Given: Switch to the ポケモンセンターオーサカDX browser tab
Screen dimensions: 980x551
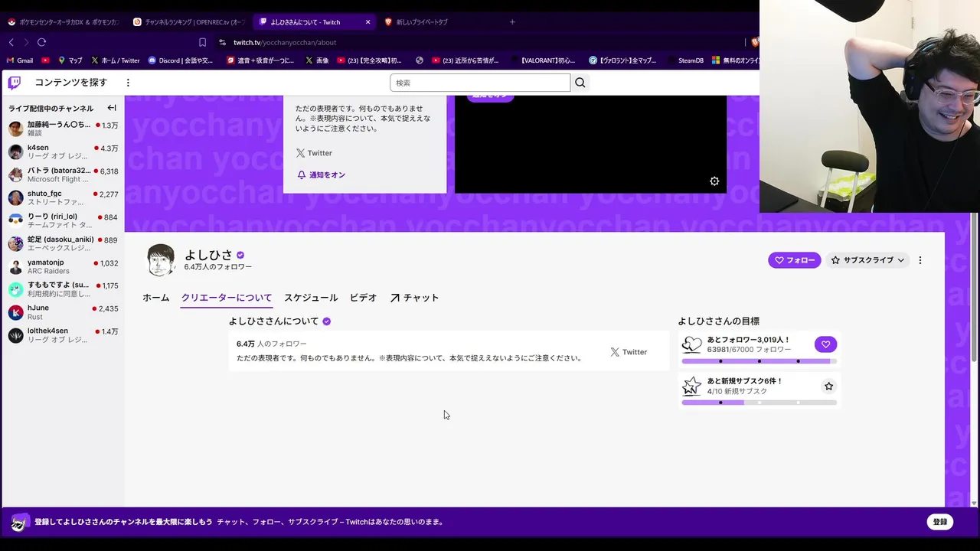Looking at the screenshot, I should (x=63, y=22).
